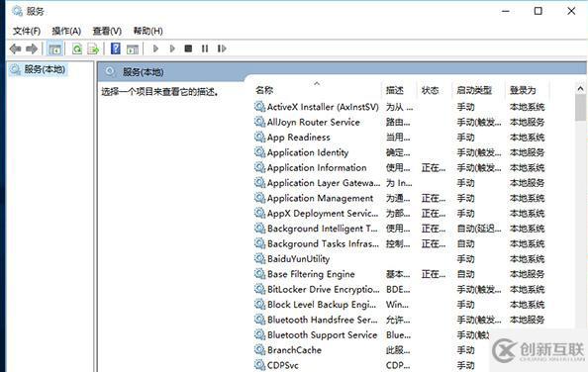Click the Stop Service square icon
The image size is (588, 372).
point(188,48)
